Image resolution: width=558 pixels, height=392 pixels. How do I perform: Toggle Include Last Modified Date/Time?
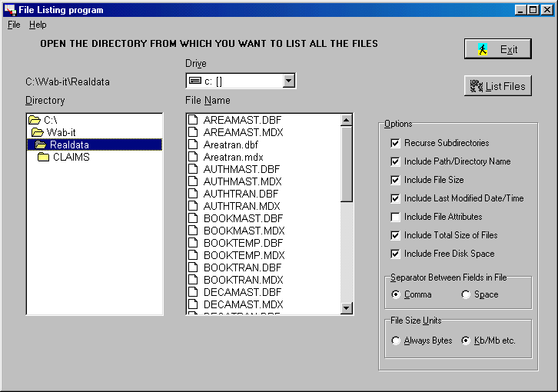395,198
